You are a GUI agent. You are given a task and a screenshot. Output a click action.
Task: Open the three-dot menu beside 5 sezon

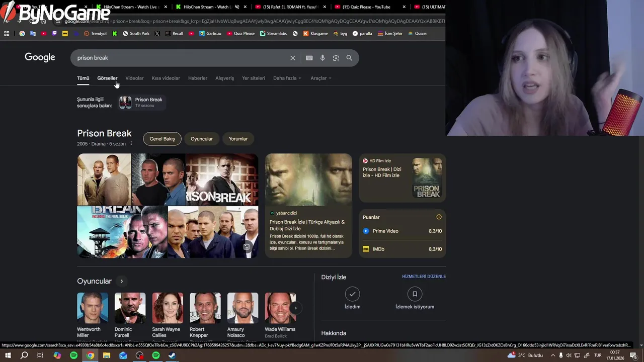coord(131,144)
